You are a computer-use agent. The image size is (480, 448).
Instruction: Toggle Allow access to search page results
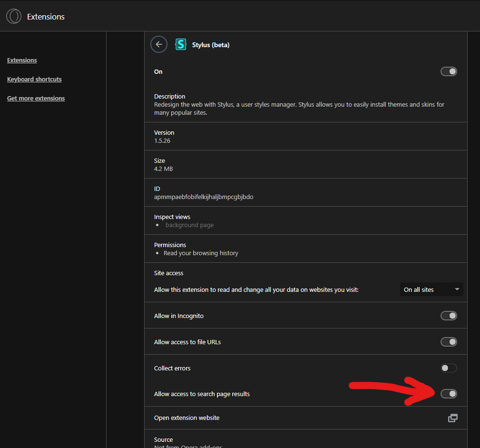coord(449,393)
